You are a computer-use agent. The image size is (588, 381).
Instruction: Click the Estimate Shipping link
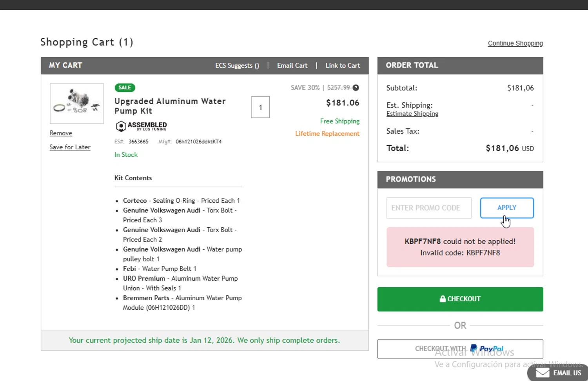click(412, 114)
